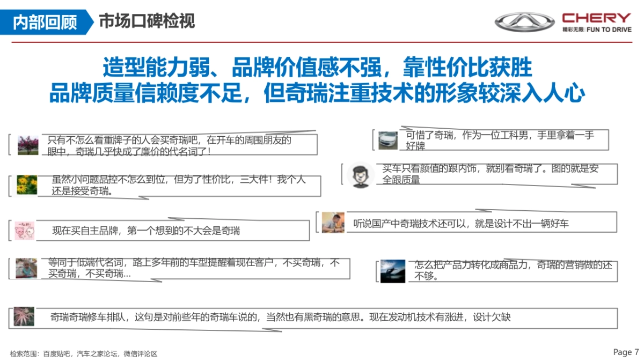Select the pink blossom tree avatar

click(28, 145)
